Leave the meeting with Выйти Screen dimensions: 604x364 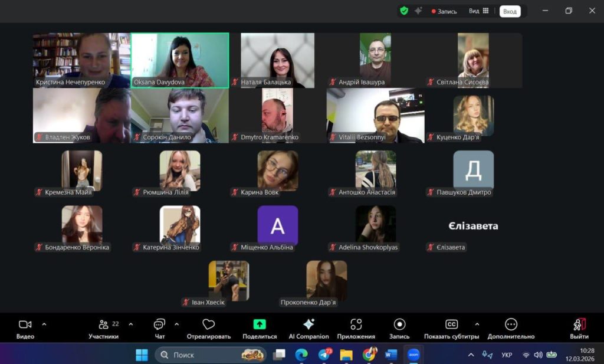(x=579, y=324)
